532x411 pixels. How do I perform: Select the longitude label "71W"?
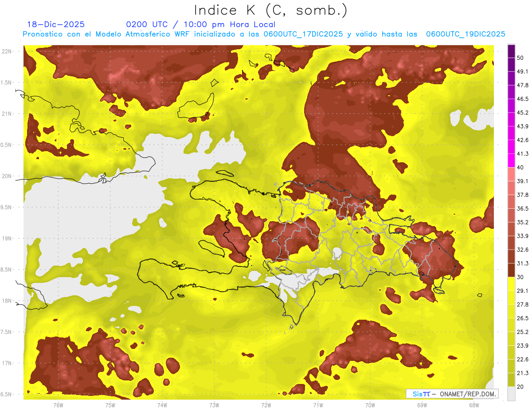tap(318, 405)
